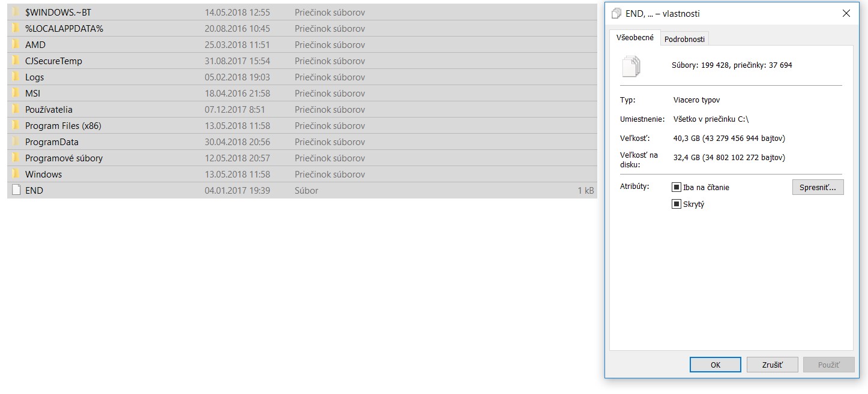Click the multiple-files icon in properties dialog

click(631, 65)
